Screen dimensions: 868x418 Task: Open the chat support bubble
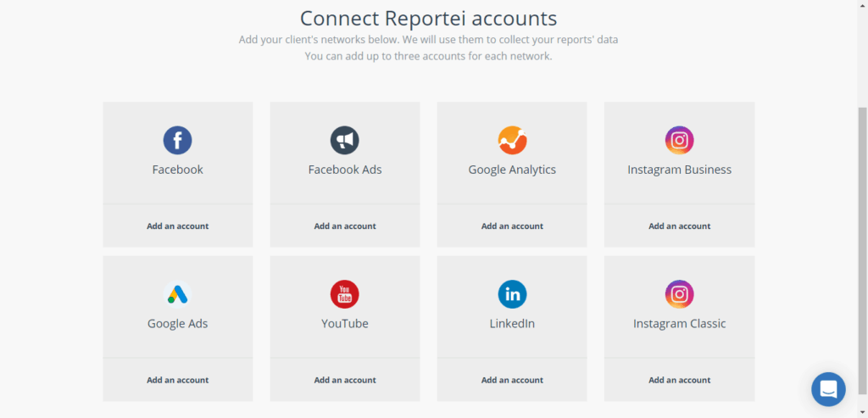[x=828, y=389]
